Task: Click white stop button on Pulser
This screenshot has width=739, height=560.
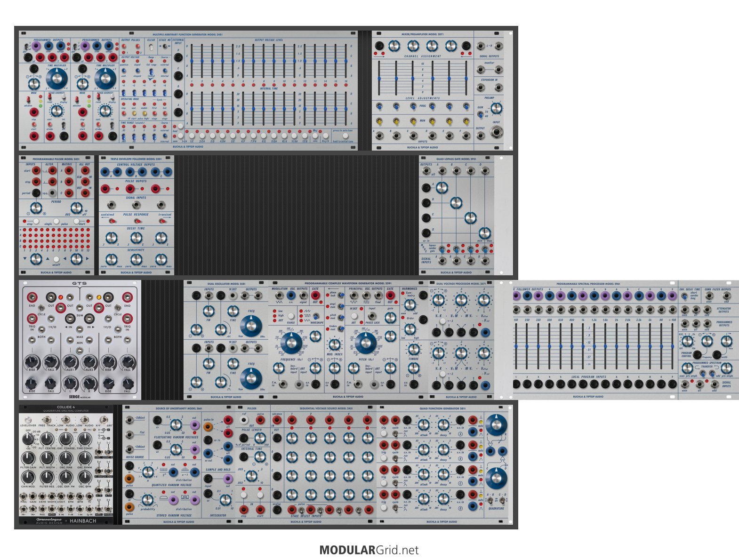Action: (x=244, y=495)
